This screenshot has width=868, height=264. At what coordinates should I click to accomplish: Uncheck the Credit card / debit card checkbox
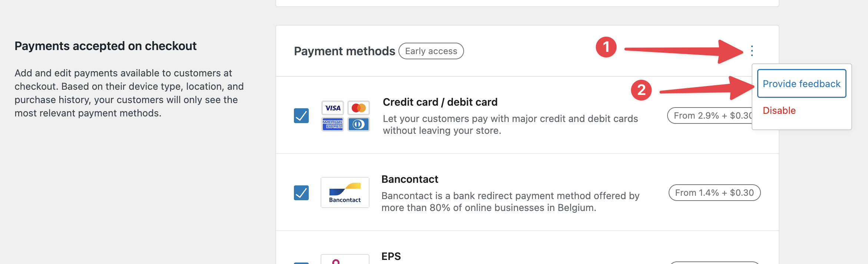pos(301,116)
